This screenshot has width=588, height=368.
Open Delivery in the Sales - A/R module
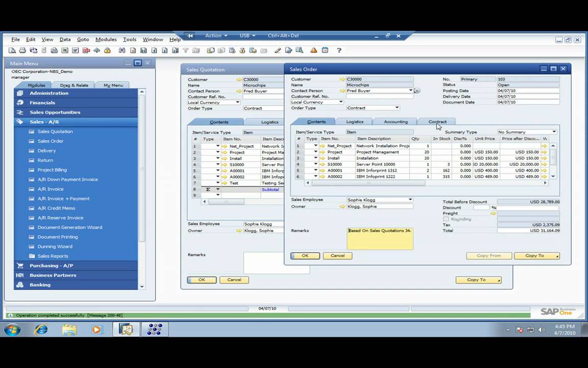point(46,151)
